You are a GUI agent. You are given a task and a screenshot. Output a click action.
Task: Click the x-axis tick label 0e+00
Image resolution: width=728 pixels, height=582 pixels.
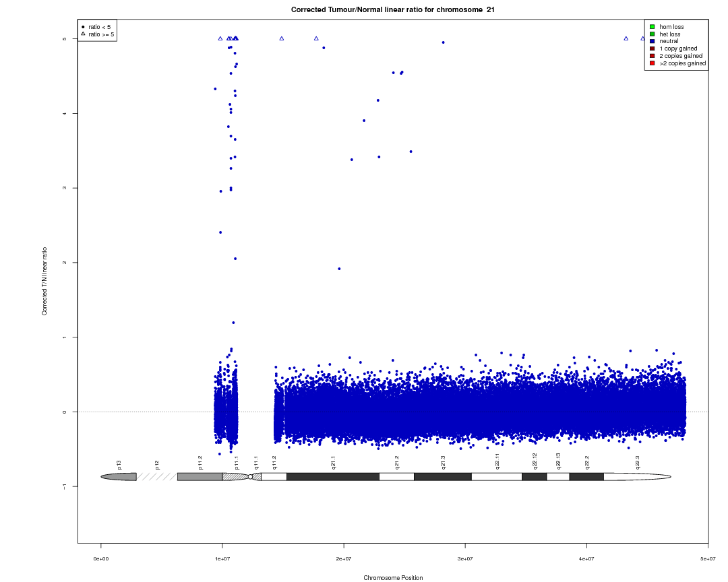100,559
